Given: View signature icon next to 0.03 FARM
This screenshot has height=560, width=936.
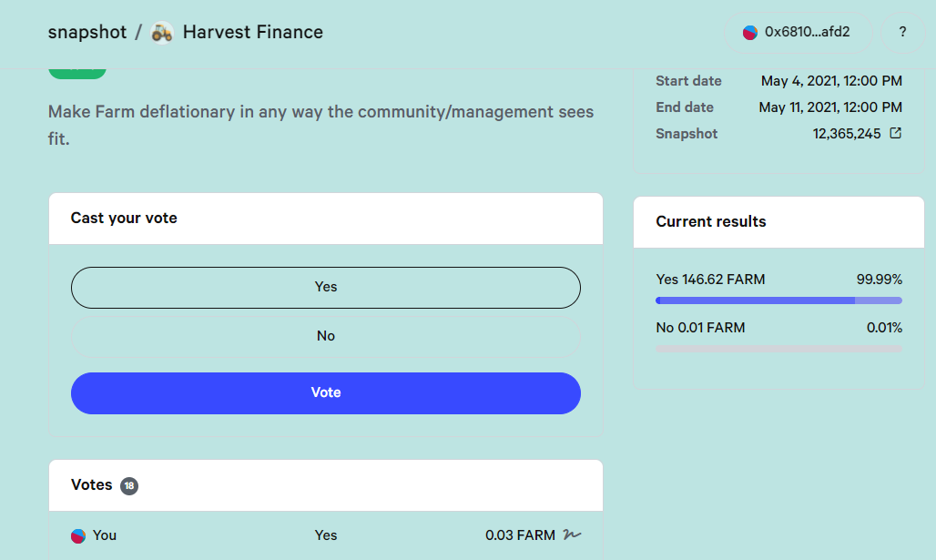Looking at the screenshot, I should coord(572,535).
